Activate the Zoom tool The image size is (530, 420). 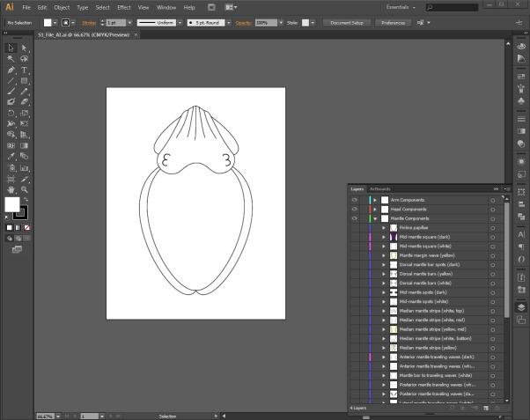[24, 188]
